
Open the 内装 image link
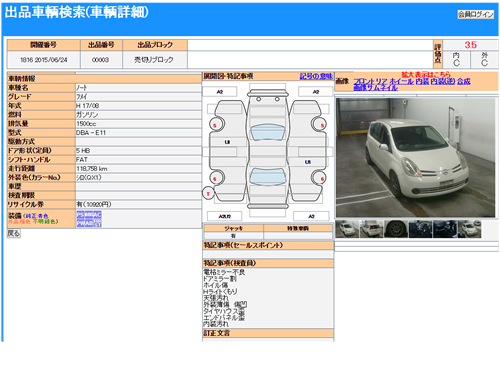point(422,81)
